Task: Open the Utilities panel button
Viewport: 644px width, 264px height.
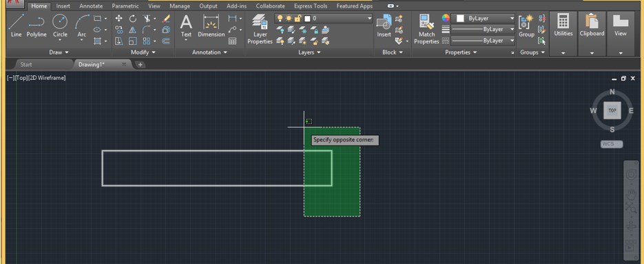Action: (563, 34)
